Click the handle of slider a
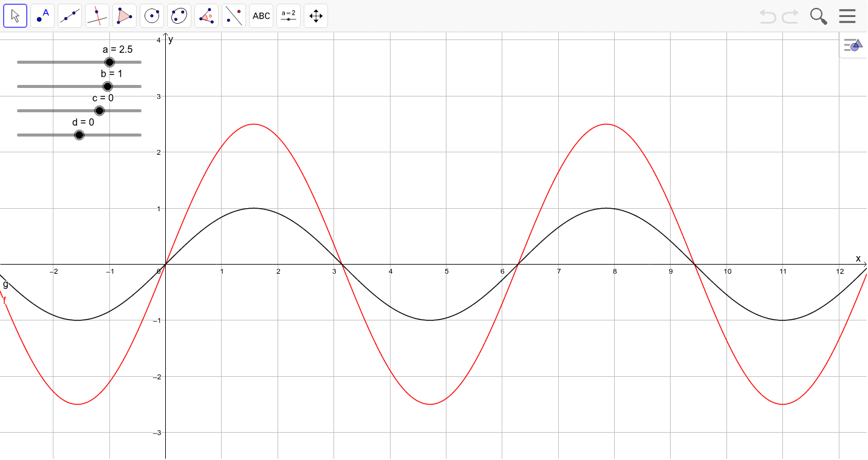868x460 pixels. point(110,62)
